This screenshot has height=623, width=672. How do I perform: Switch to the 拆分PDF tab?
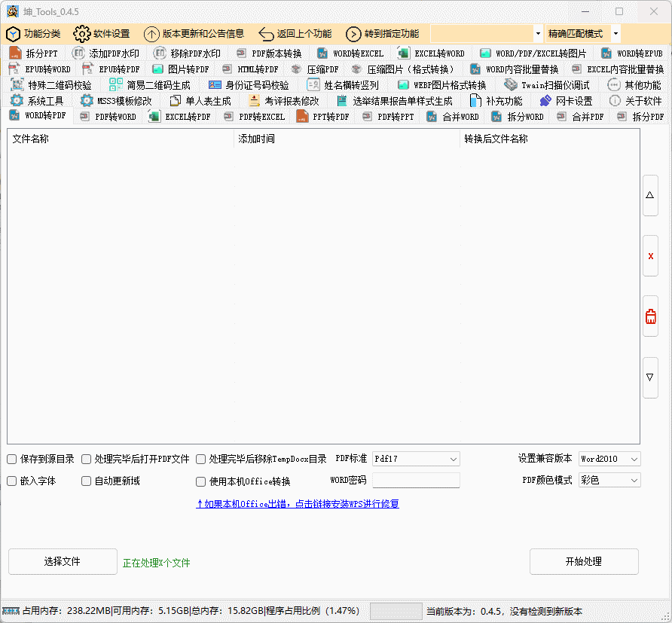pyautogui.click(x=641, y=117)
